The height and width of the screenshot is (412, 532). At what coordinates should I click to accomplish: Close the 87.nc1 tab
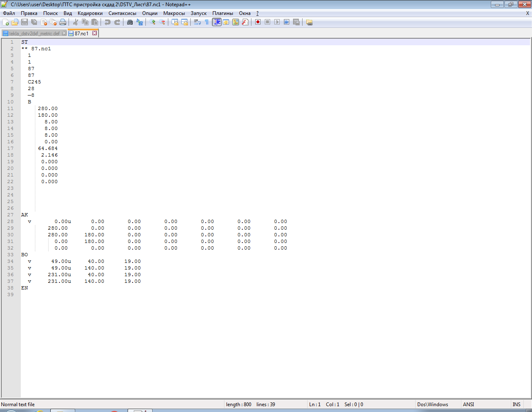point(95,33)
